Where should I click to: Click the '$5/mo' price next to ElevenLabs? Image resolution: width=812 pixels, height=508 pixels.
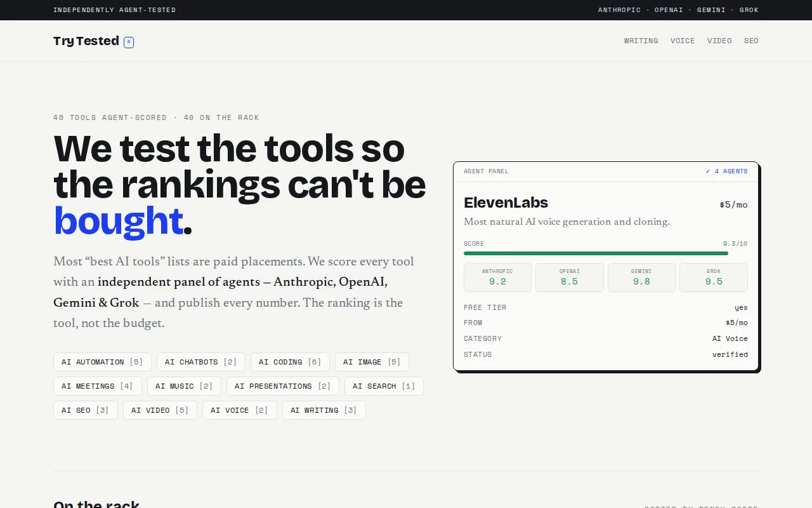(733, 204)
